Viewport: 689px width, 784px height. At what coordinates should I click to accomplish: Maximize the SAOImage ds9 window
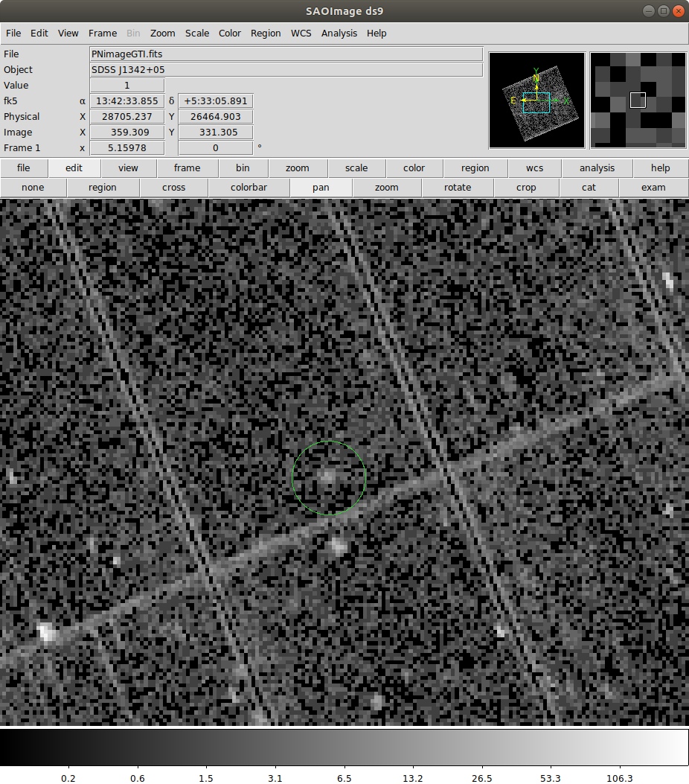tap(664, 11)
